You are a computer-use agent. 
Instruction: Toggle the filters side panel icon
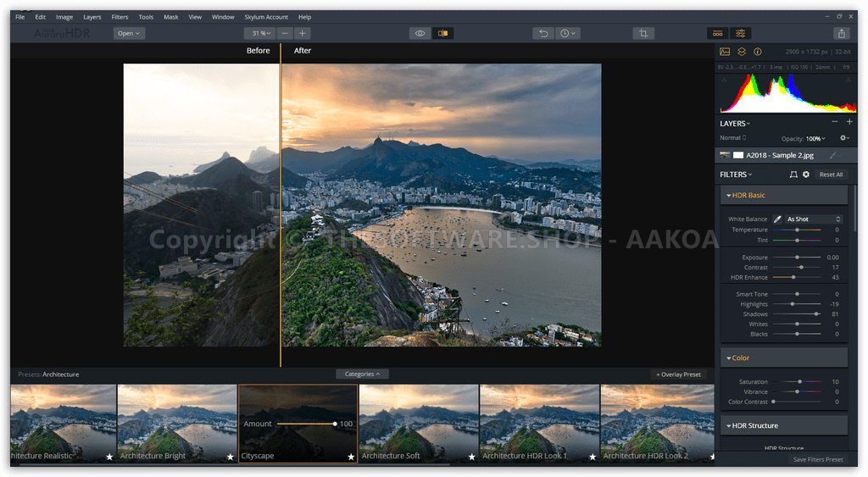pos(741,33)
